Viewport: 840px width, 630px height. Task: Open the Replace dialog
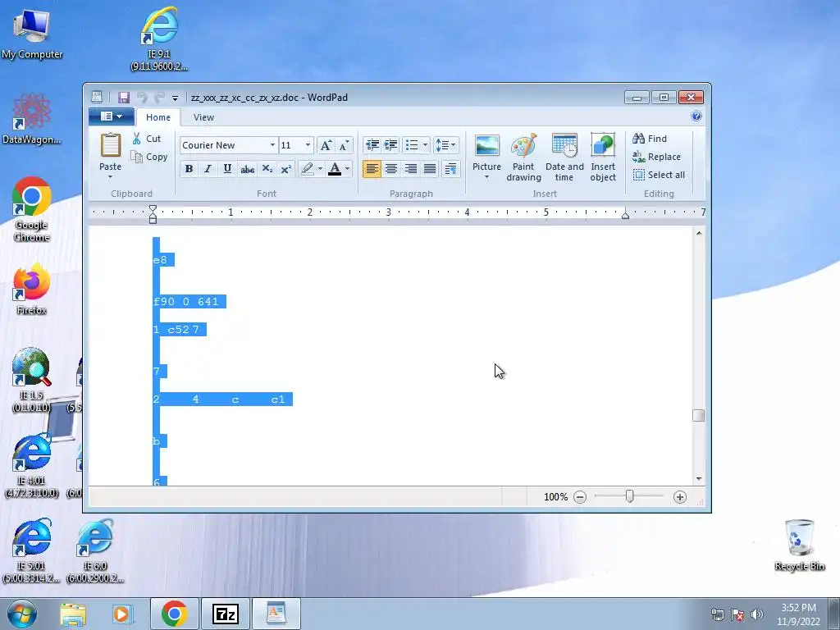(x=657, y=157)
